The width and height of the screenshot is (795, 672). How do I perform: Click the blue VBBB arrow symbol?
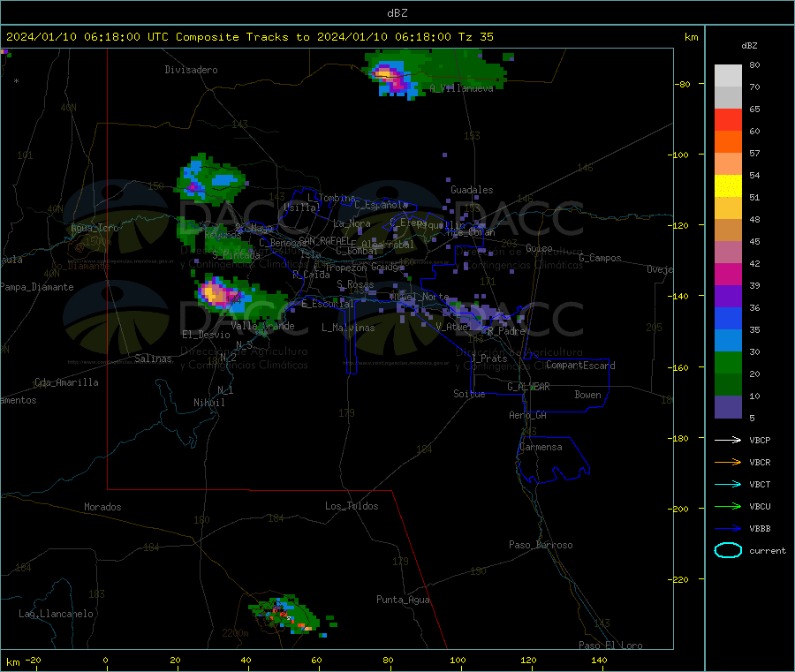pyautogui.click(x=728, y=528)
